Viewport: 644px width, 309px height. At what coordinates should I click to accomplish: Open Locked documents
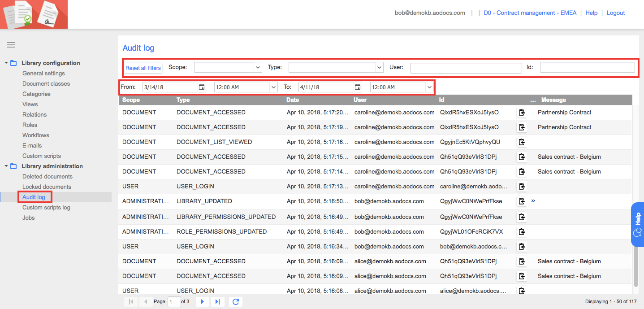coord(47,187)
